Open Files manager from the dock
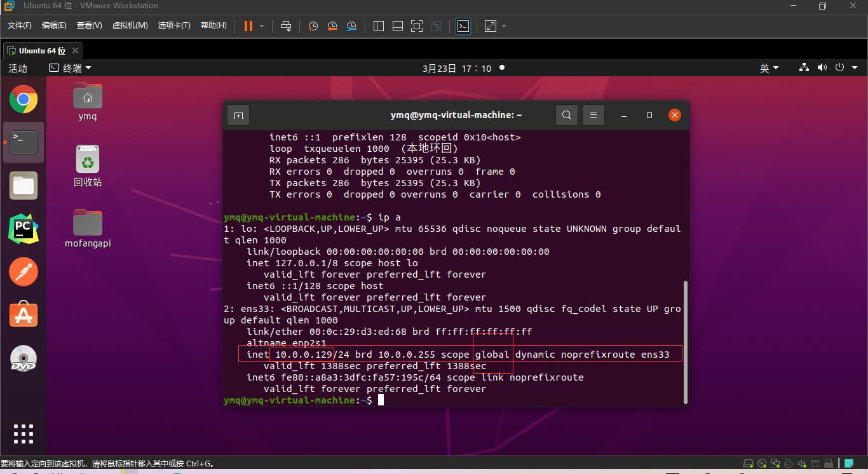This screenshot has height=474, width=868. coord(24,186)
